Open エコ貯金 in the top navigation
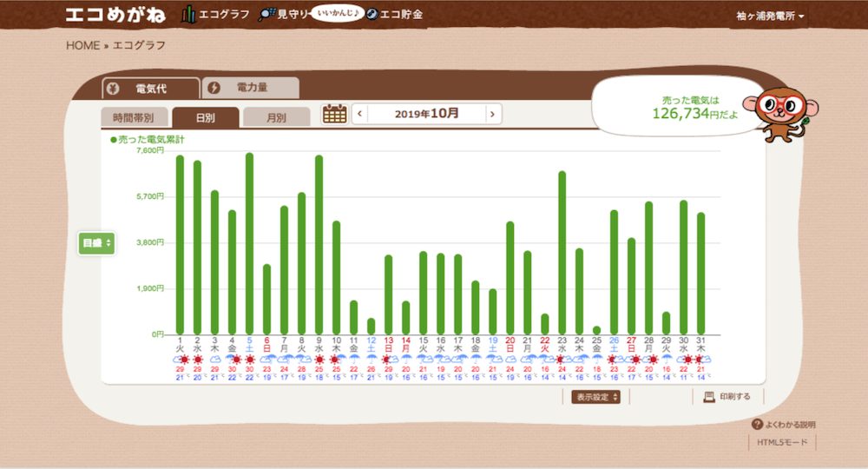The width and height of the screenshot is (868, 469). (x=394, y=15)
